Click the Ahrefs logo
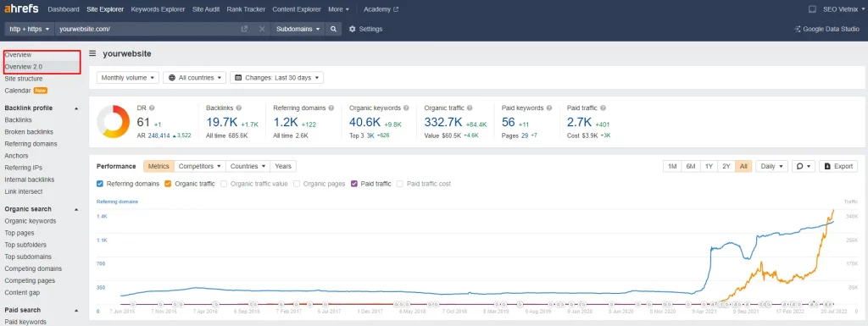The width and height of the screenshot is (868, 326). (x=22, y=9)
